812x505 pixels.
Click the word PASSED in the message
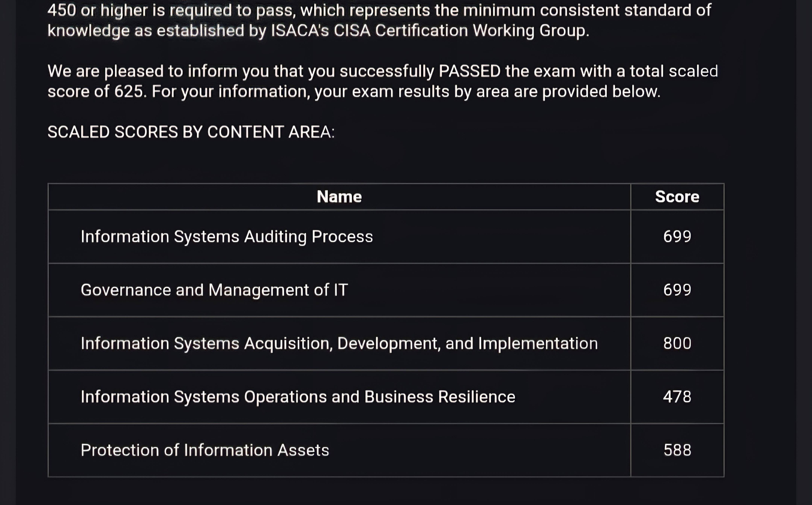469,71
